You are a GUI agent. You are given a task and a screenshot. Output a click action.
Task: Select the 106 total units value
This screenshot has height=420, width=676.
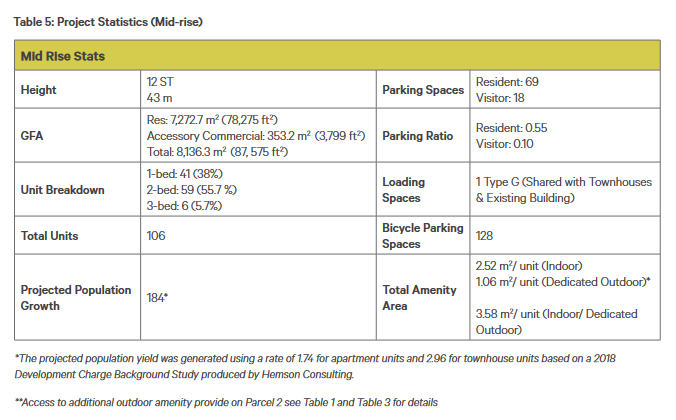click(x=156, y=236)
